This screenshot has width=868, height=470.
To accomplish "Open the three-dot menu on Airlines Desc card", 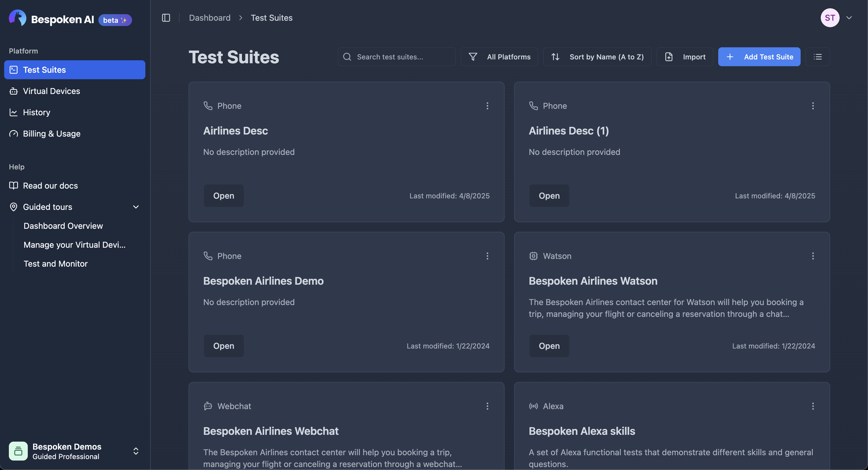I will (487, 106).
